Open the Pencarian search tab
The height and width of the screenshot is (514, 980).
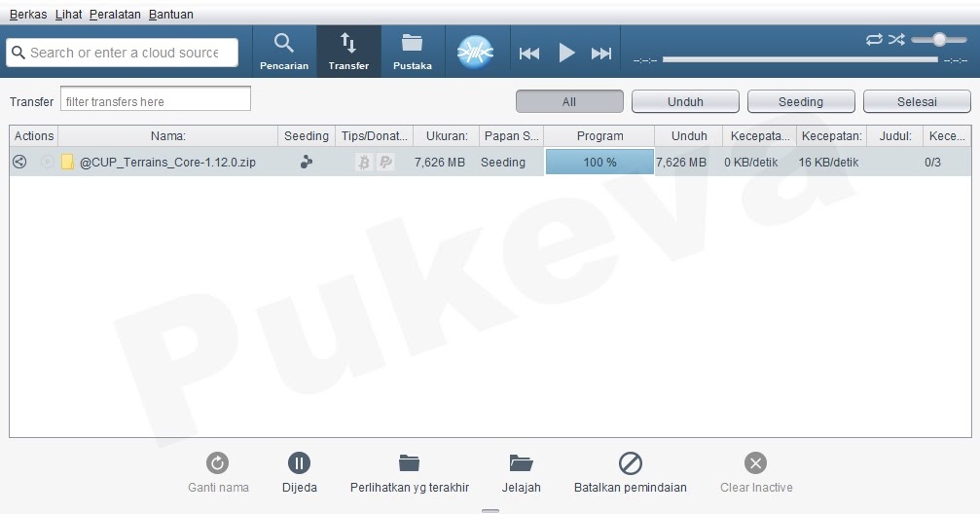[x=284, y=52]
